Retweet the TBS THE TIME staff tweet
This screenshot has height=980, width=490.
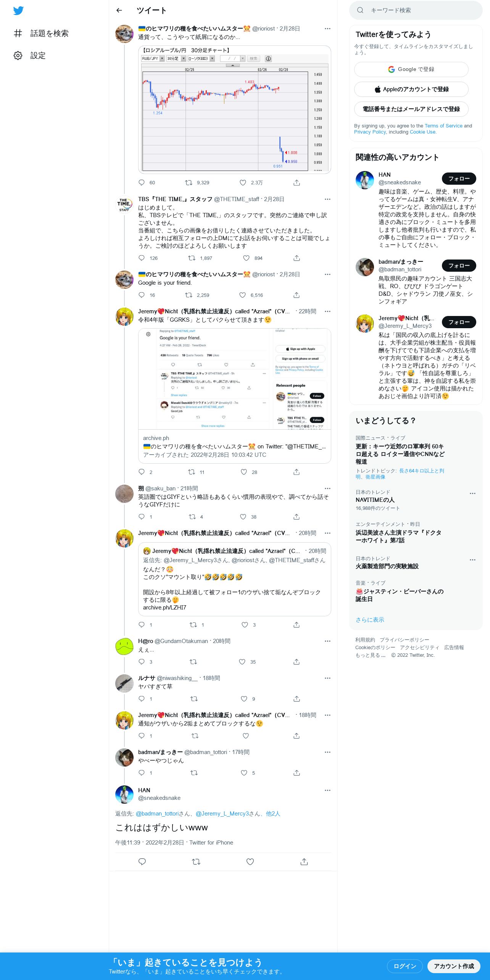click(x=192, y=258)
